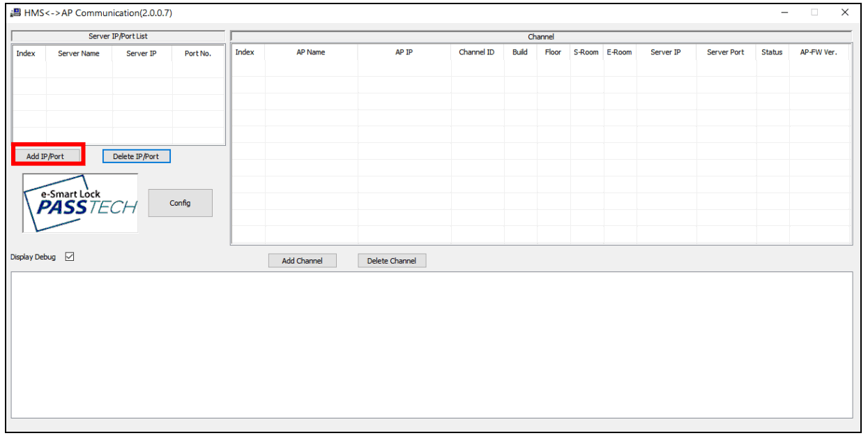Screen dimensions: 868x438
Task: Click the Delete IP/Port button
Action: point(136,156)
